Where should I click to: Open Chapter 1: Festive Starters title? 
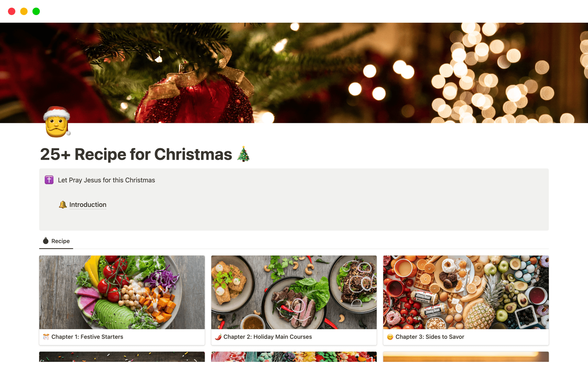point(87,337)
